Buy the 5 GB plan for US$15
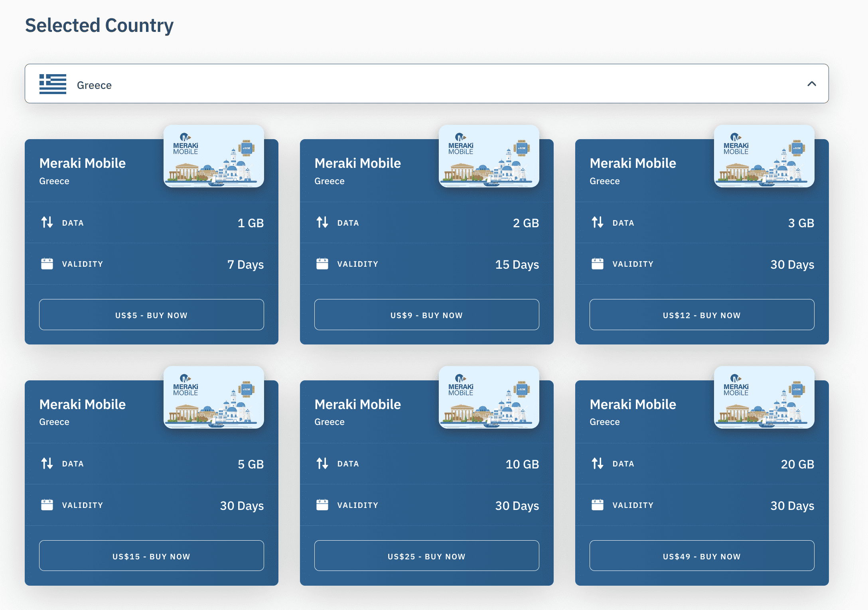 coord(151,556)
